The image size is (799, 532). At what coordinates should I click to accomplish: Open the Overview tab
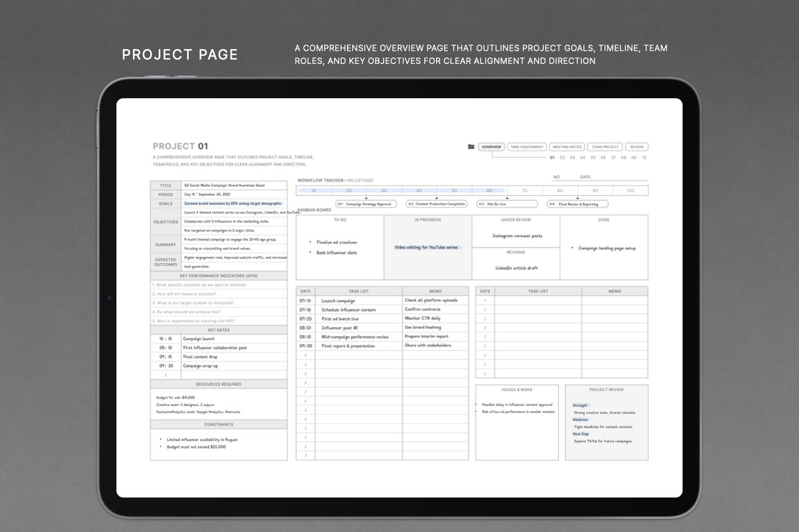click(x=491, y=147)
